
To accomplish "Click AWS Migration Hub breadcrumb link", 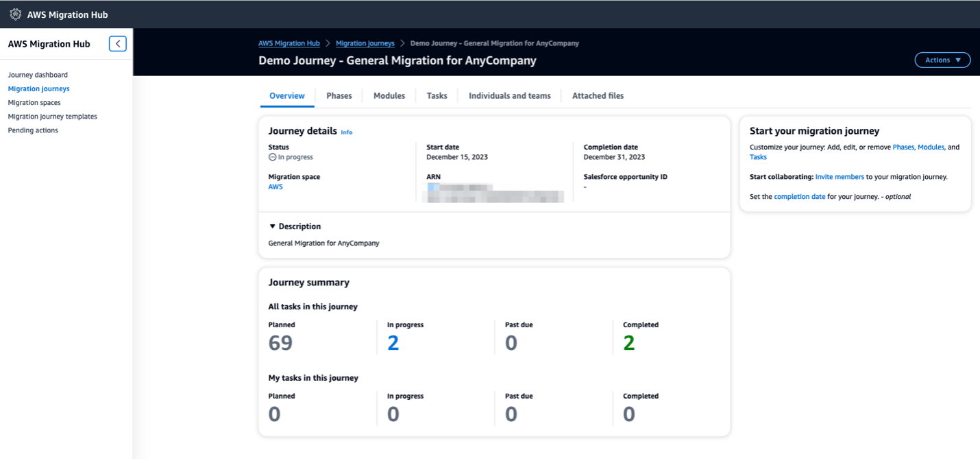I will click(x=289, y=43).
